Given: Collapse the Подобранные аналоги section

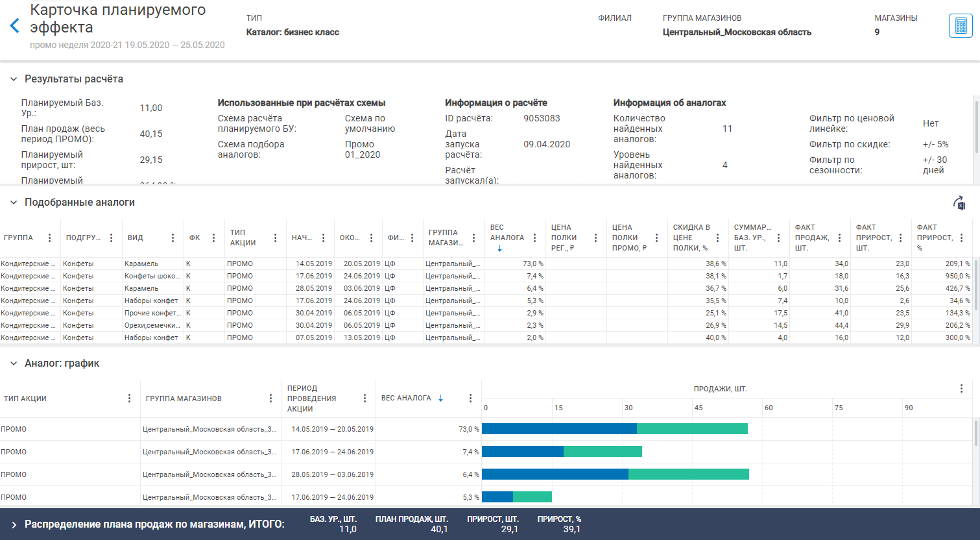Looking at the screenshot, I should tap(14, 202).
